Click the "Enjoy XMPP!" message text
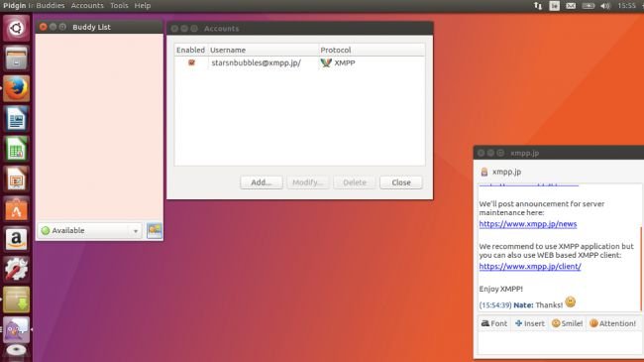Image resolution: width=644 pixels, height=362 pixels. pyautogui.click(x=500, y=289)
